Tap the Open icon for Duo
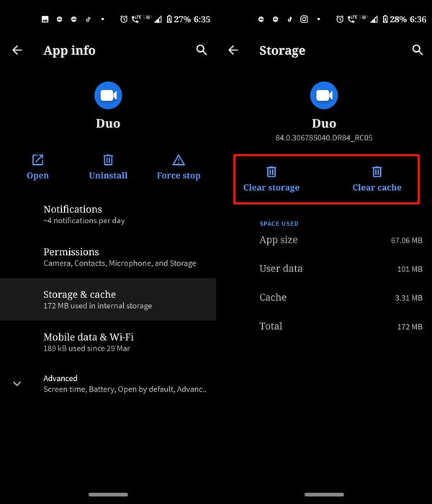 tap(37, 160)
